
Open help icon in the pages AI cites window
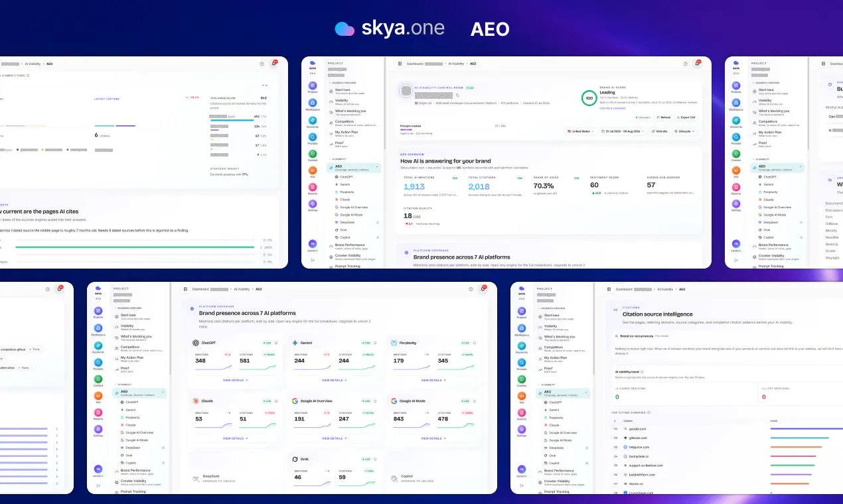(x=262, y=64)
